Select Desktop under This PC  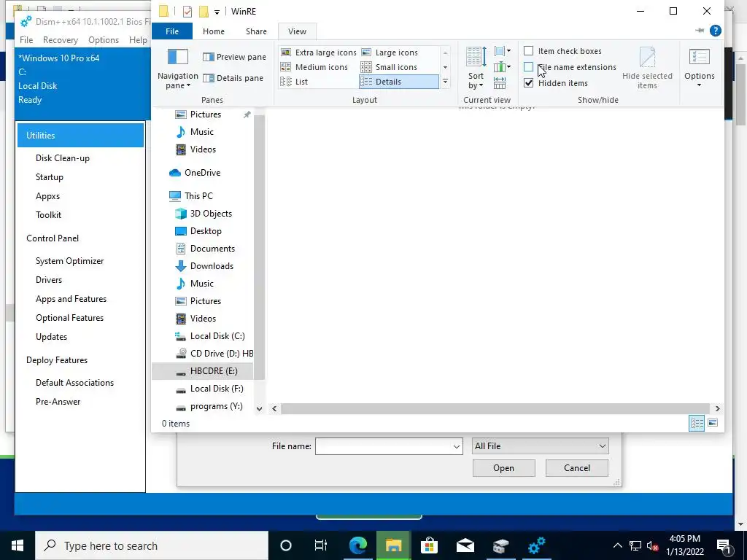point(198,231)
